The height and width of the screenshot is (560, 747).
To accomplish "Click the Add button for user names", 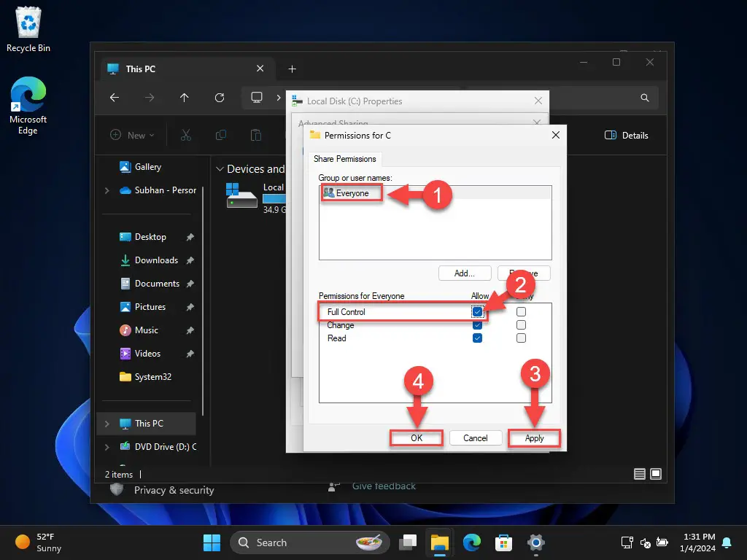I will click(x=465, y=273).
